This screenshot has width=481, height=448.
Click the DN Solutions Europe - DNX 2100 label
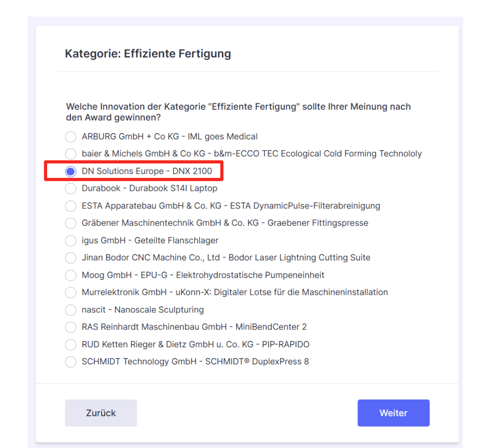coord(147,171)
